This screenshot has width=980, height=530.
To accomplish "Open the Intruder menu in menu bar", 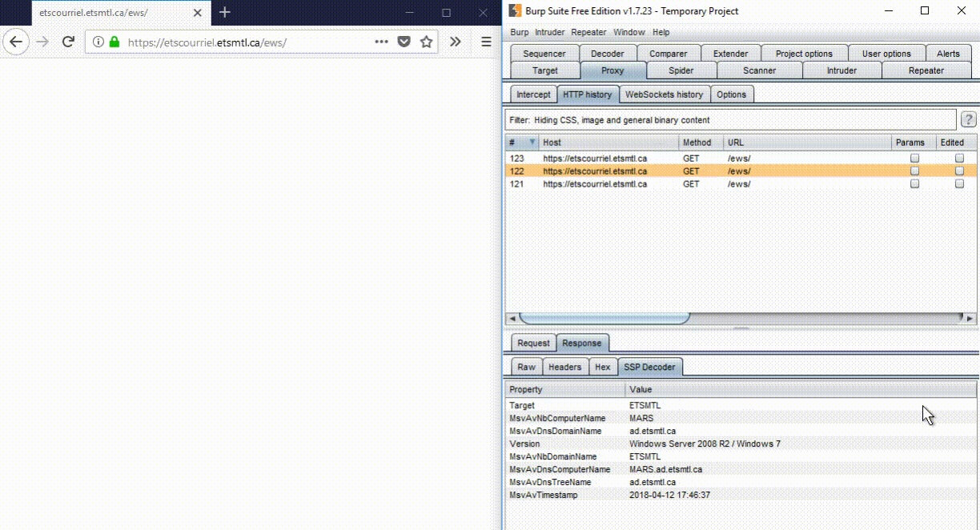I will pos(550,32).
